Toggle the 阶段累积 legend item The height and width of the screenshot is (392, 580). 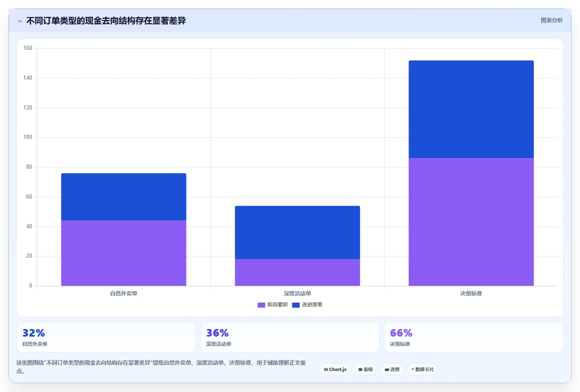(273, 305)
